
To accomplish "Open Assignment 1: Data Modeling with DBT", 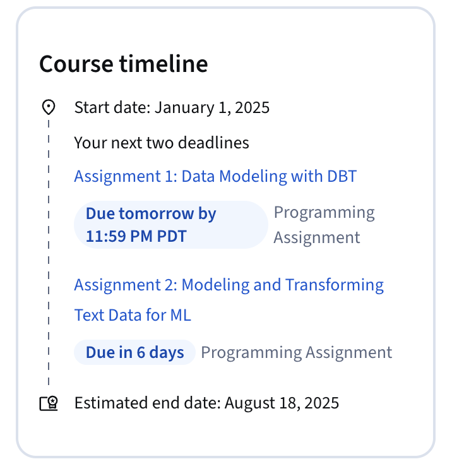I will pyautogui.click(x=215, y=176).
